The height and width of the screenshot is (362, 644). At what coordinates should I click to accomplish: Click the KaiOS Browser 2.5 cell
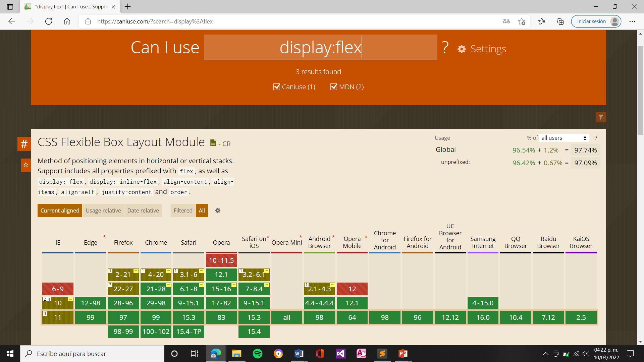click(581, 317)
